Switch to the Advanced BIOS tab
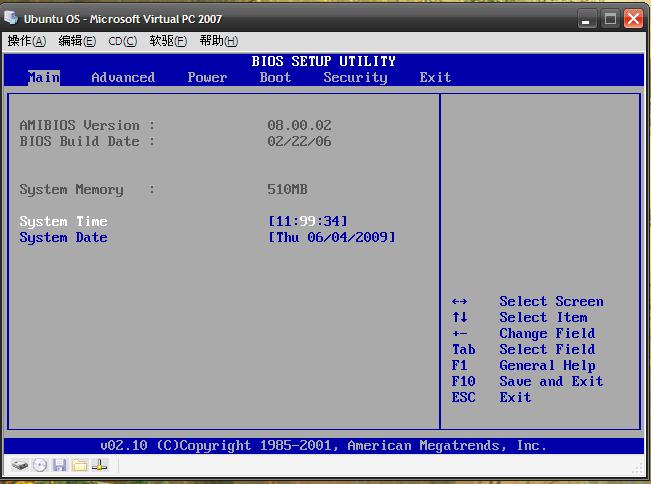 (123, 77)
